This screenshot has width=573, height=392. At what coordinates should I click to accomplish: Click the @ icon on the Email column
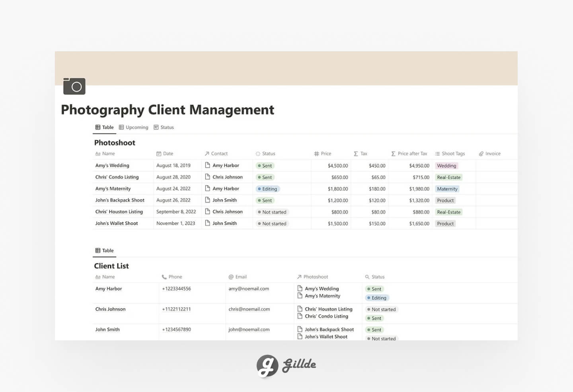pyautogui.click(x=231, y=277)
